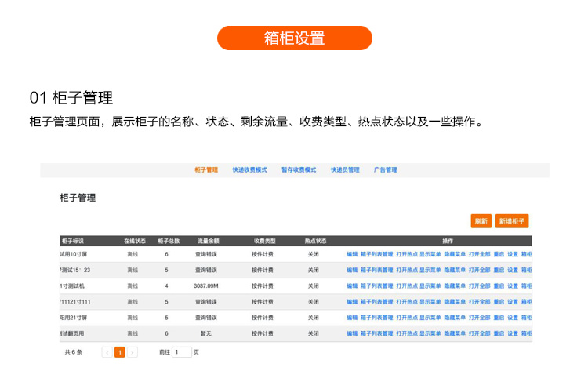Viewport: 588px width, 371px height.
Task: Click 编辑 in the first table row
Action: pyautogui.click(x=352, y=254)
